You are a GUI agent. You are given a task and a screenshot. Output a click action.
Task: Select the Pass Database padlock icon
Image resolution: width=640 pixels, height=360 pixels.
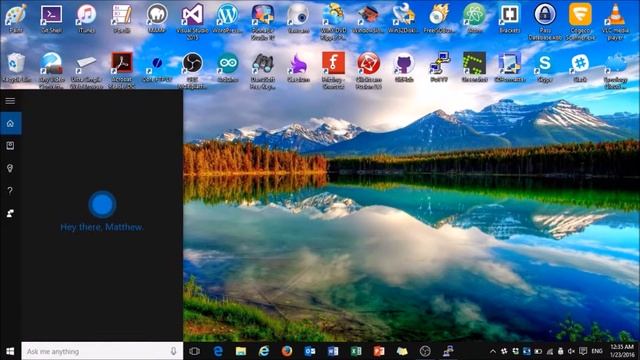tap(545, 21)
